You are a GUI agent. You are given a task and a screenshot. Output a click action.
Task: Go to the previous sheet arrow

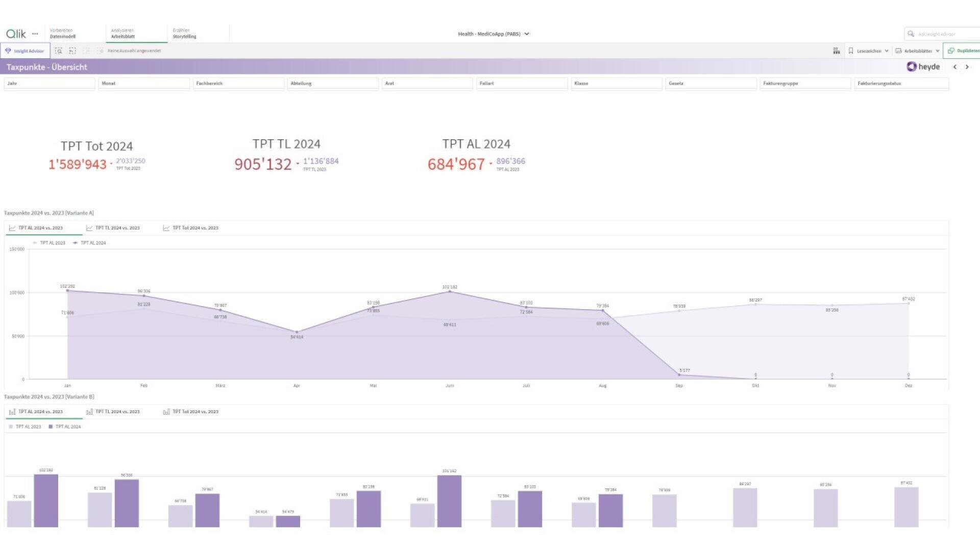coord(955,67)
